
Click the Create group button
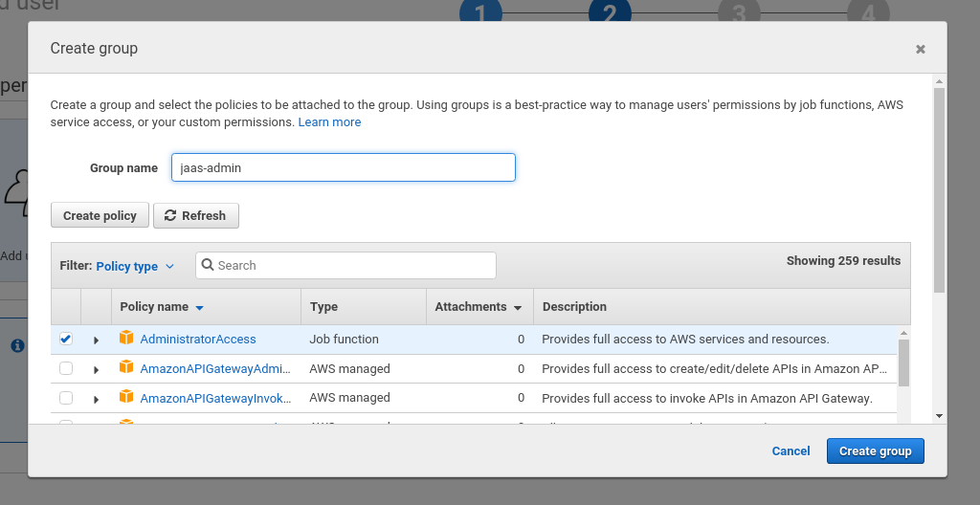click(875, 451)
